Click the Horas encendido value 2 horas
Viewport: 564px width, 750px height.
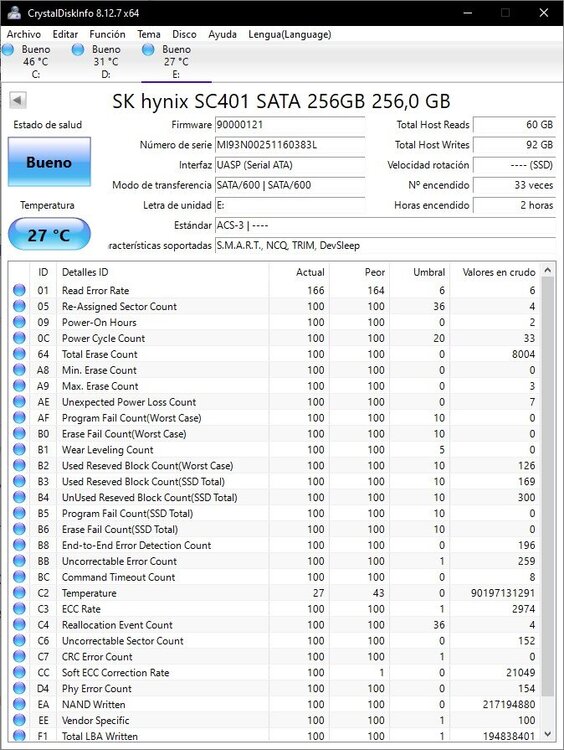point(514,205)
